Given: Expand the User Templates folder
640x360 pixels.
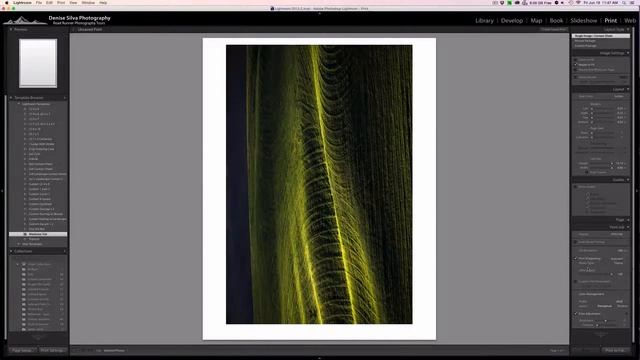Looking at the screenshot, I should [x=18, y=244].
